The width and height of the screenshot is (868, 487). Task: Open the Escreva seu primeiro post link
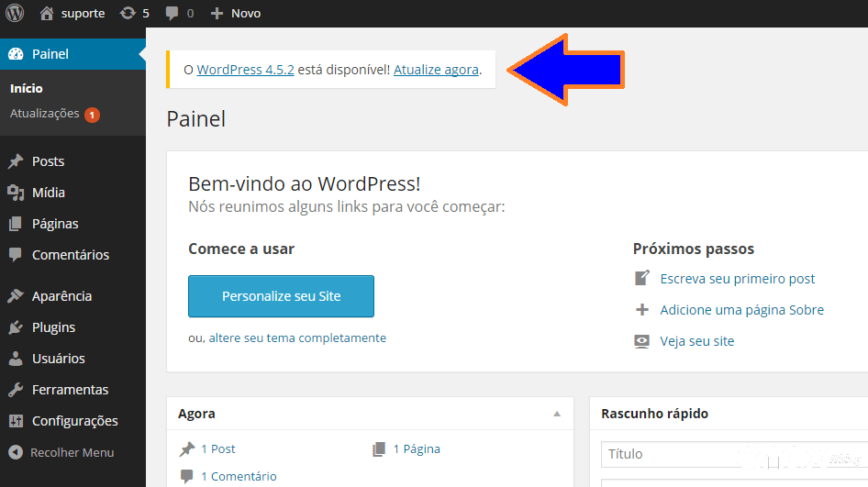[738, 279]
